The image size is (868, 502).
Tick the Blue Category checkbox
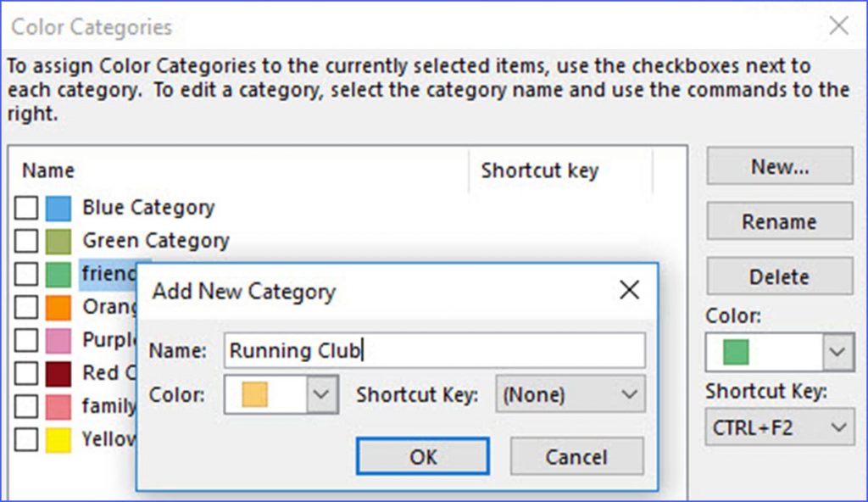click(x=26, y=209)
